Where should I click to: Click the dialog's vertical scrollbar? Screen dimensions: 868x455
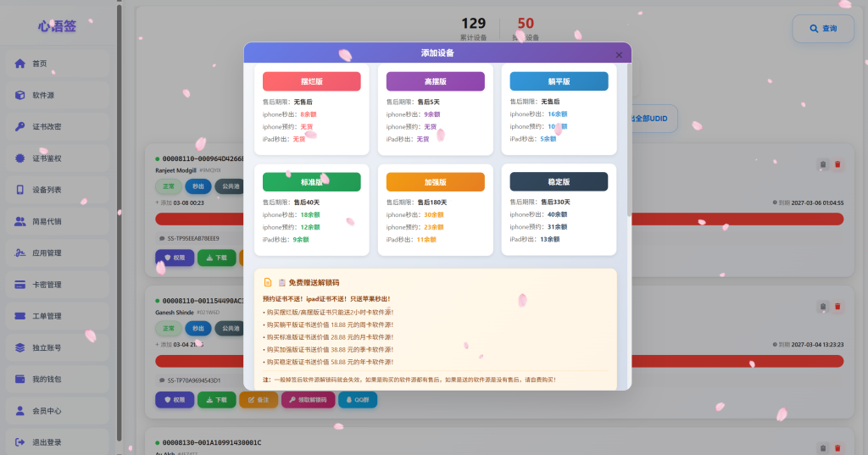(629, 140)
